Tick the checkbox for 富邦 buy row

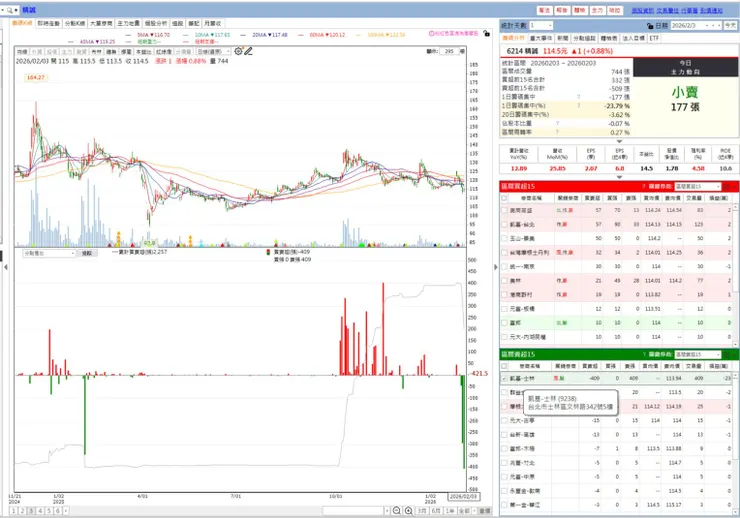[505, 323]
